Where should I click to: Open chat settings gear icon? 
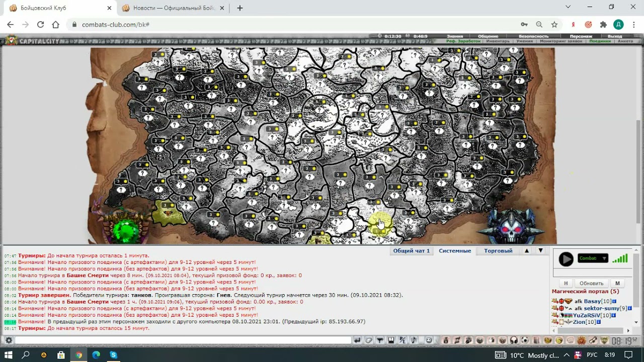coord(9,340)
